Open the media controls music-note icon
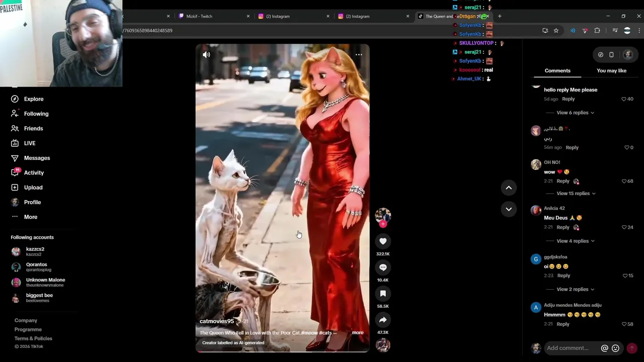This screenshot has height=362, width=644. (x=615, y=31)
